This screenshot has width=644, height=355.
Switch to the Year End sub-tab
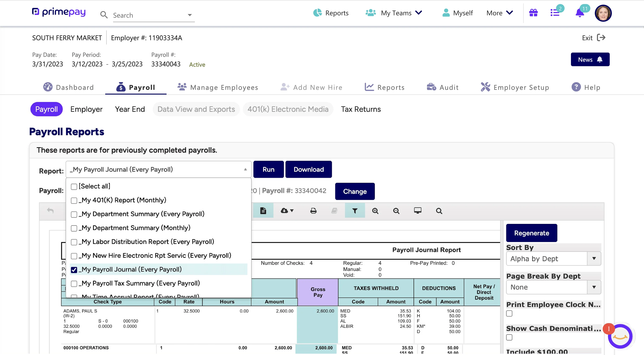(x=130, y=109)
